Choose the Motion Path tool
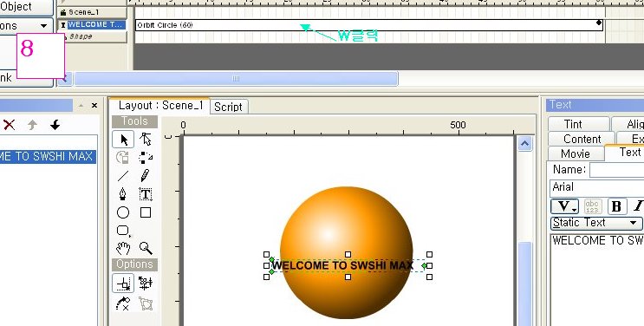Viewport: 644px width, 326px height. (x=146, y=158)
